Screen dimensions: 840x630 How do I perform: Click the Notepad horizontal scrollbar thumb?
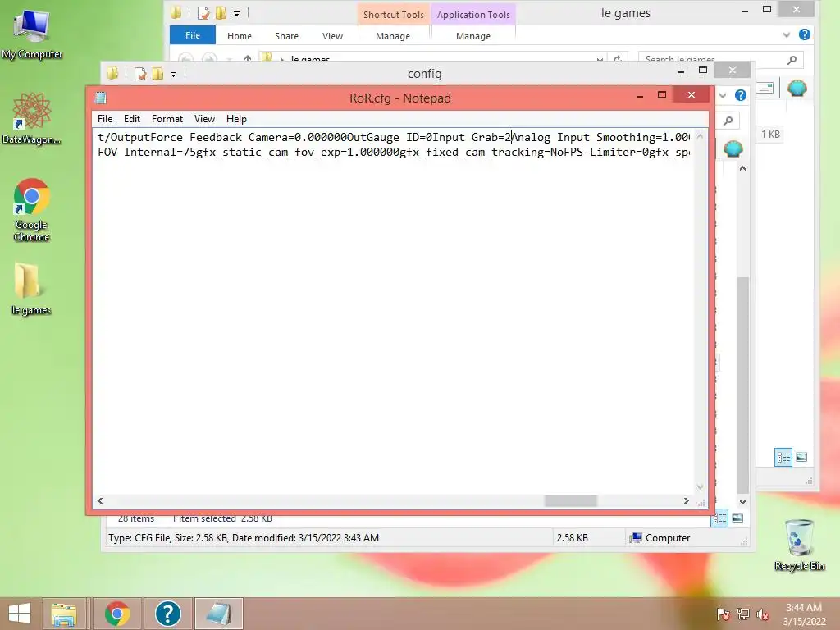tap(571, 501)
